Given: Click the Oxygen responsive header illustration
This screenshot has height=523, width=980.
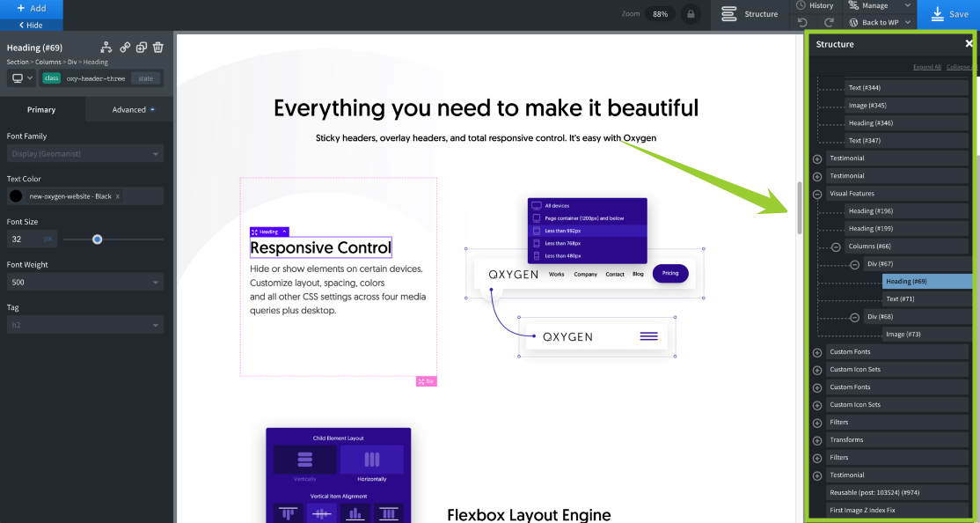Looking at the screenshot, I should pyautogui.click(x=585, y=278).
